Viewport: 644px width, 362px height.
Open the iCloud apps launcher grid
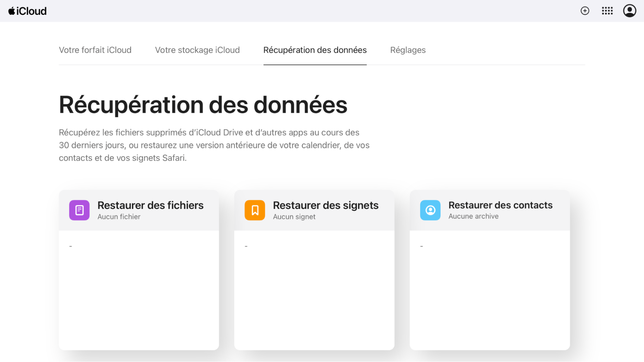click(x=607, y=11)
